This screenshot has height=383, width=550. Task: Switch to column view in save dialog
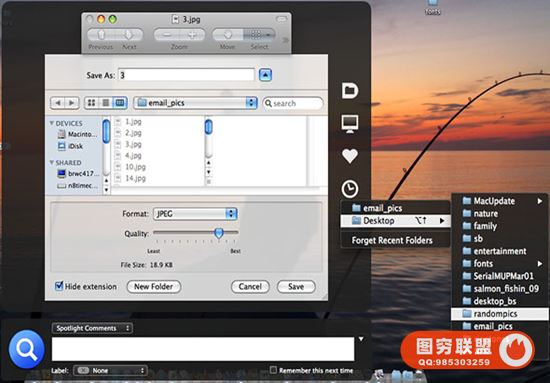coord(120,103)
